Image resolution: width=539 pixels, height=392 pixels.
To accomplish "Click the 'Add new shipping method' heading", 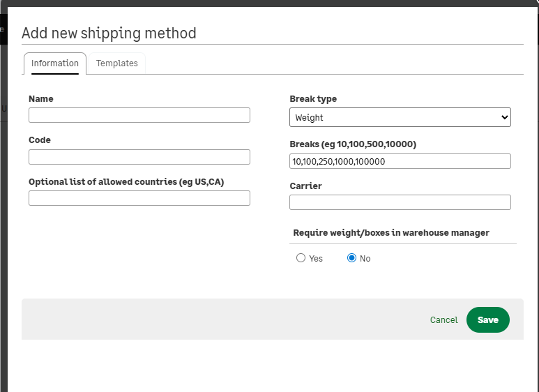I will 109,33.
